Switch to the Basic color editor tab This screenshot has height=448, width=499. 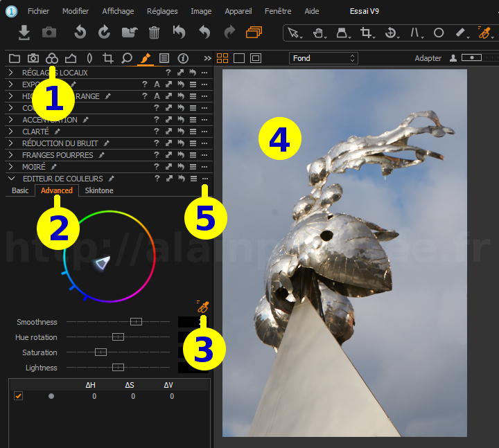pyautogui.click(x=20, y=190)
